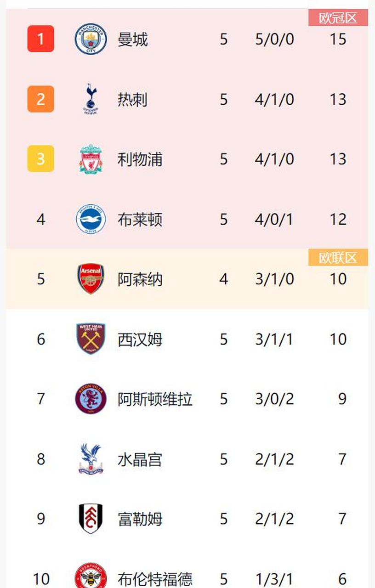Select team name 布伦特福德
The image size is (375, 588).
155,579
